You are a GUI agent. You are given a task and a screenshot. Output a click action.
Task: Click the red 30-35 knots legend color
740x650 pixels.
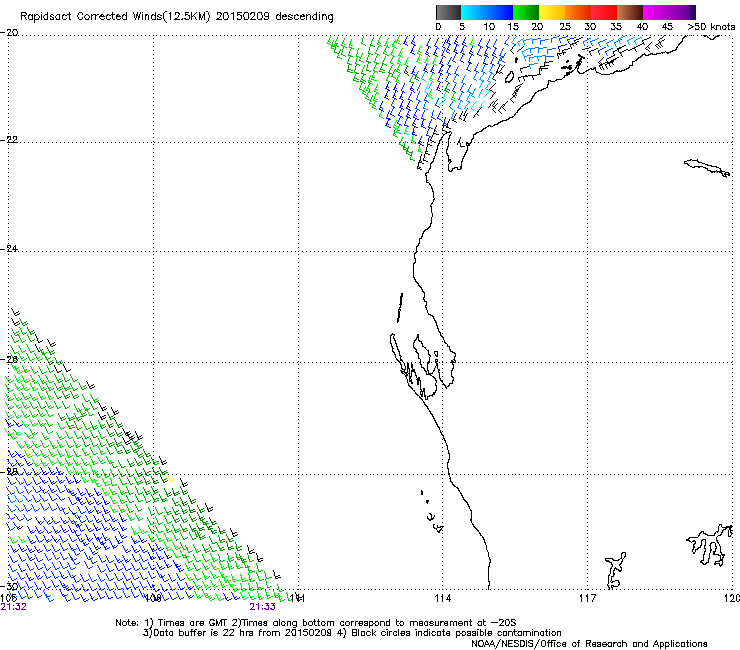coord(604,12)
